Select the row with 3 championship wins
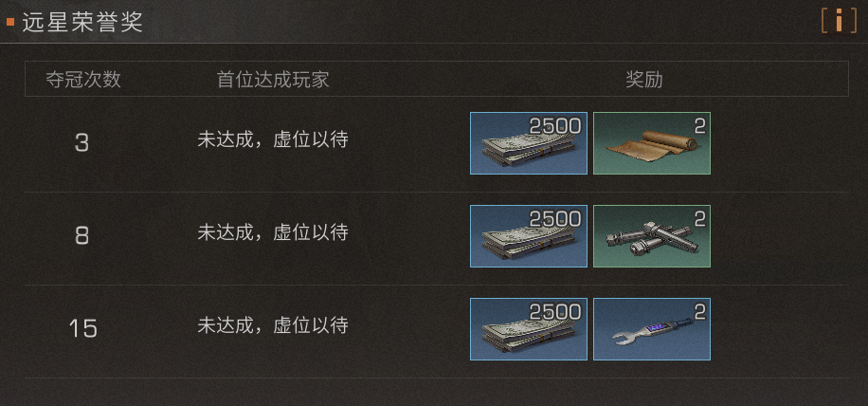This screenshot has height=406, width=868. [x=436, y=144]
